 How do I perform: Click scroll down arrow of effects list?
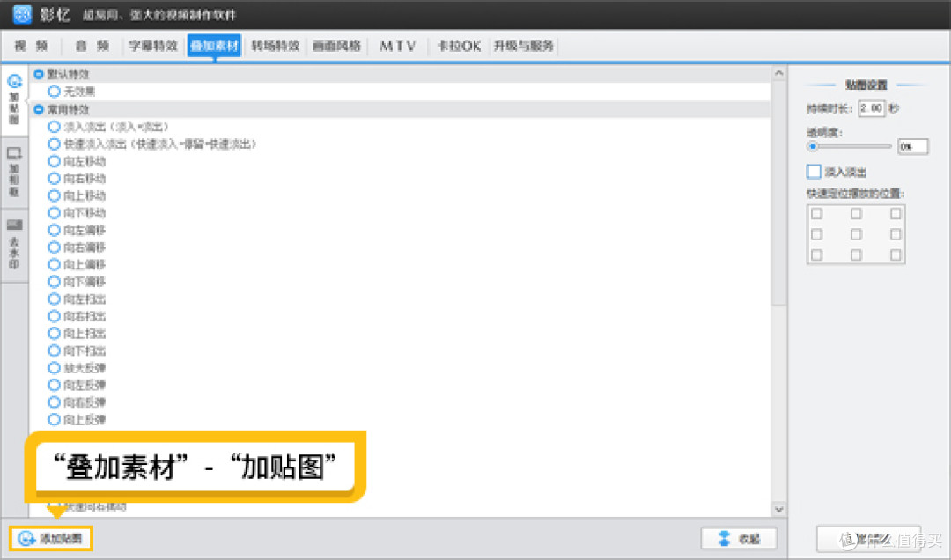(778, 509)
